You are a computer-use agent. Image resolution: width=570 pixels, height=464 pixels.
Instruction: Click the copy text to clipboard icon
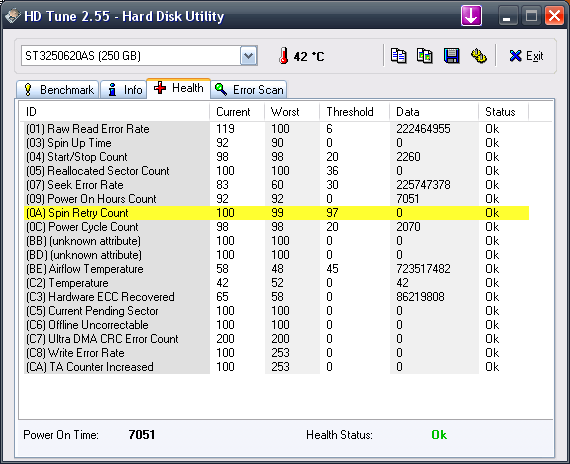(398, 56)
